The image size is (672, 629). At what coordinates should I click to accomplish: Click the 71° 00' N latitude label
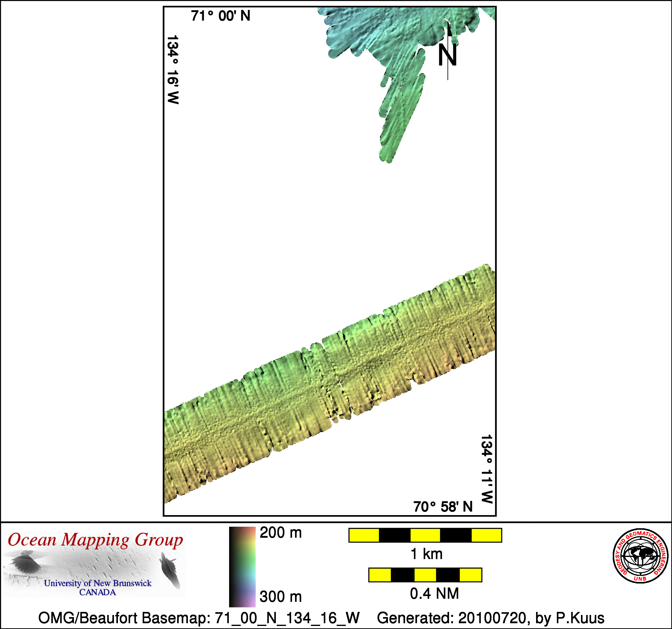pyautogui.click(x=221, y=16)
